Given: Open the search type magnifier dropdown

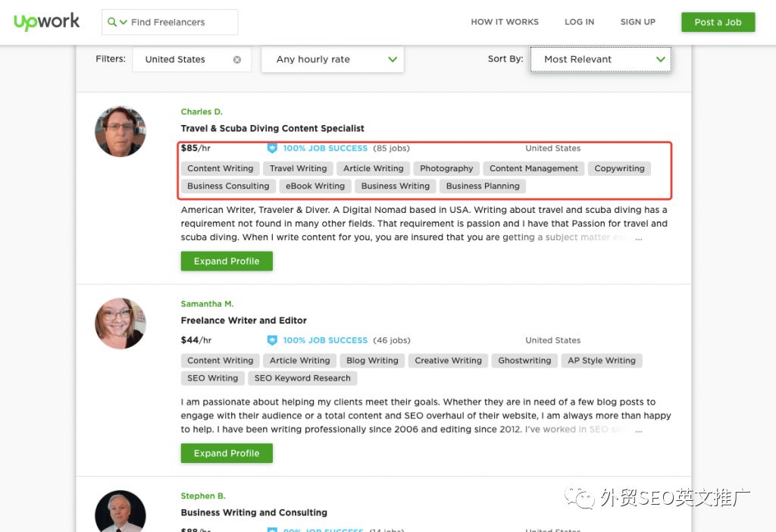Looking at the screenshot, I should tap(117, 22).
